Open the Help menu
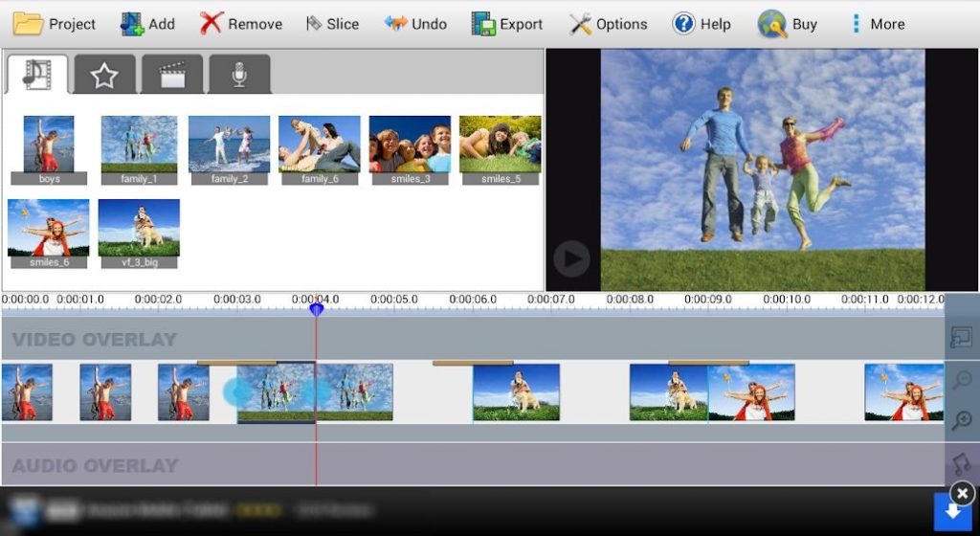The height and width of the screenshot is (536, 980). (x=702, y=24)
